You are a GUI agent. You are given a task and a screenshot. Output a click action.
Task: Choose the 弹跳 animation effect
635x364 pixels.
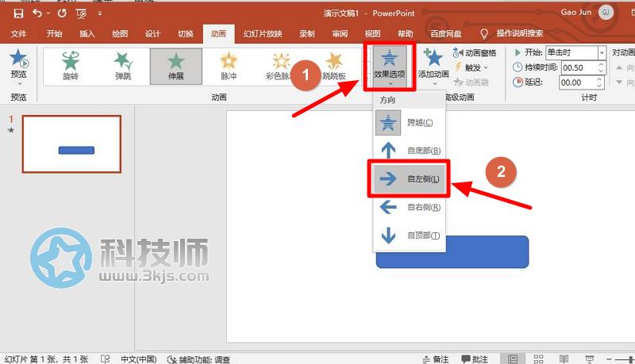point(123,66)
